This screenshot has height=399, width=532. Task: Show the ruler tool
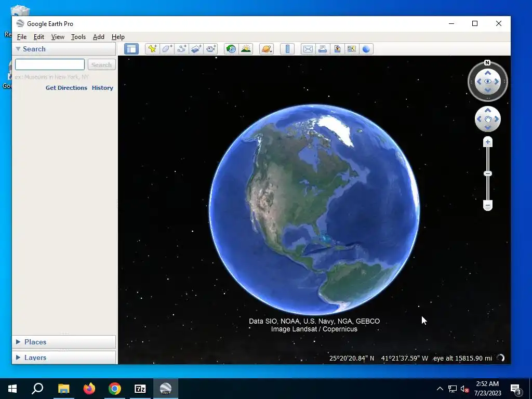(x=287, y=49)
